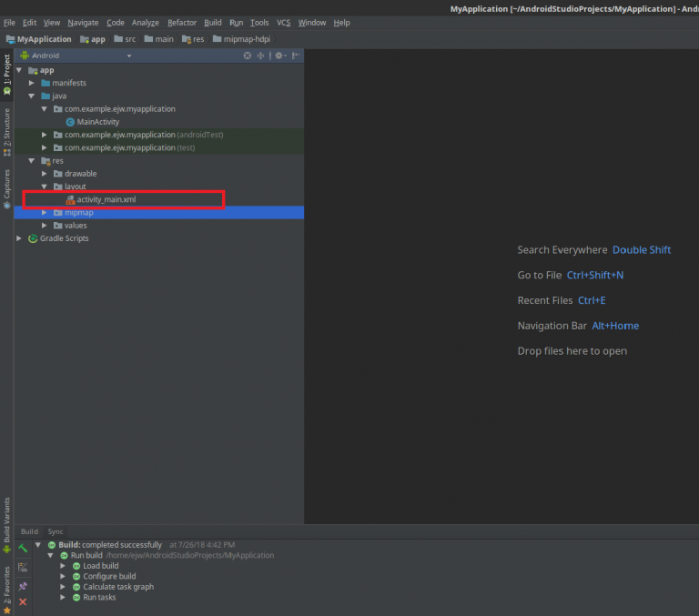Open the Analyze menu
The height and width of the screenshot is (616, 699).
point(146,23)
